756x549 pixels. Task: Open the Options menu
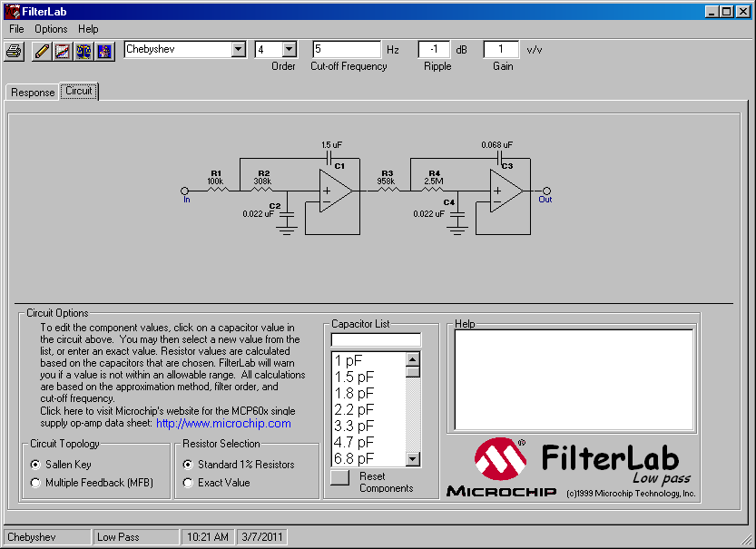coord(51,29)
